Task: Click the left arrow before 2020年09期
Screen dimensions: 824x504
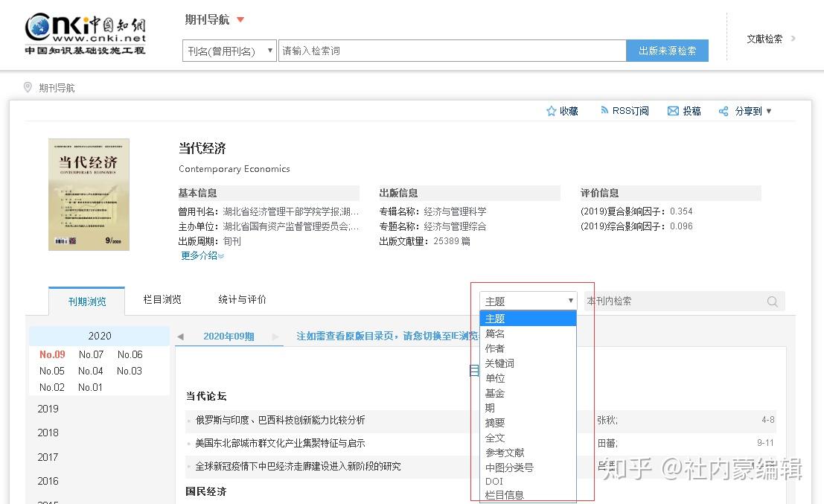Action: (x=180, y=336)
